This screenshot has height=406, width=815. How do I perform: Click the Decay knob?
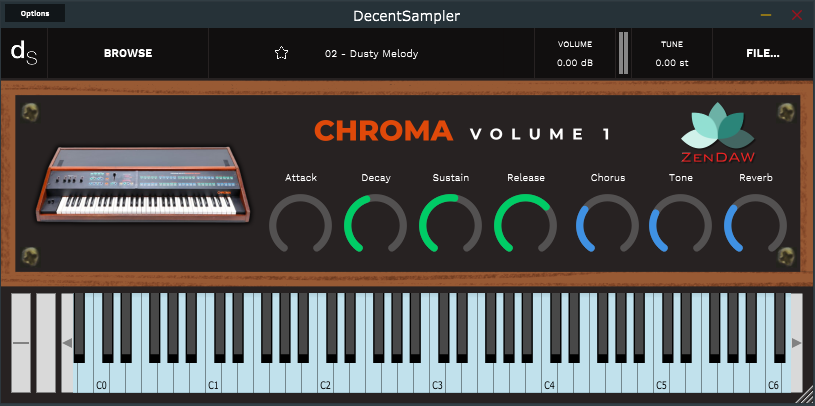tap(375, 225)
